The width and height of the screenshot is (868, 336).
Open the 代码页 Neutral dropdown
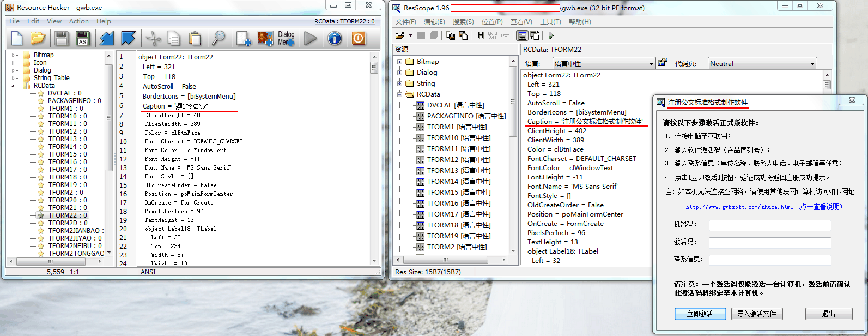(762, 63)
